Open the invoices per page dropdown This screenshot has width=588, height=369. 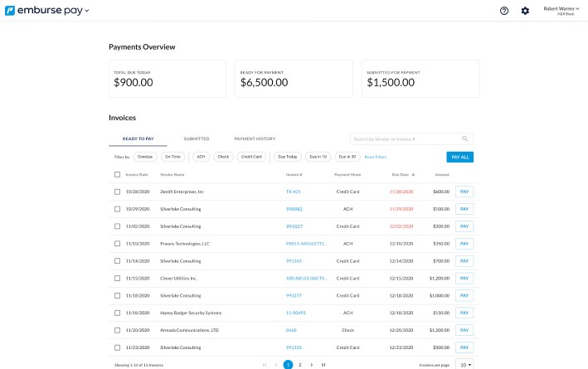point(464,365)
